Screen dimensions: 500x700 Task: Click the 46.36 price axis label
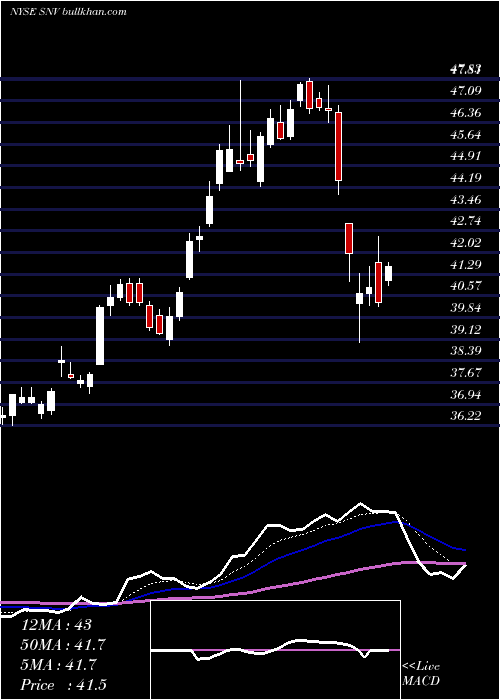[466, 113]
